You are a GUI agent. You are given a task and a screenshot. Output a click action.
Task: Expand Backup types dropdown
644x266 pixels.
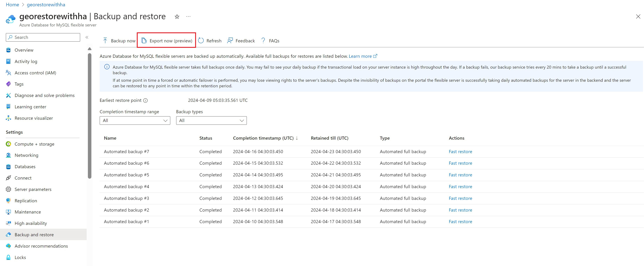211,120
